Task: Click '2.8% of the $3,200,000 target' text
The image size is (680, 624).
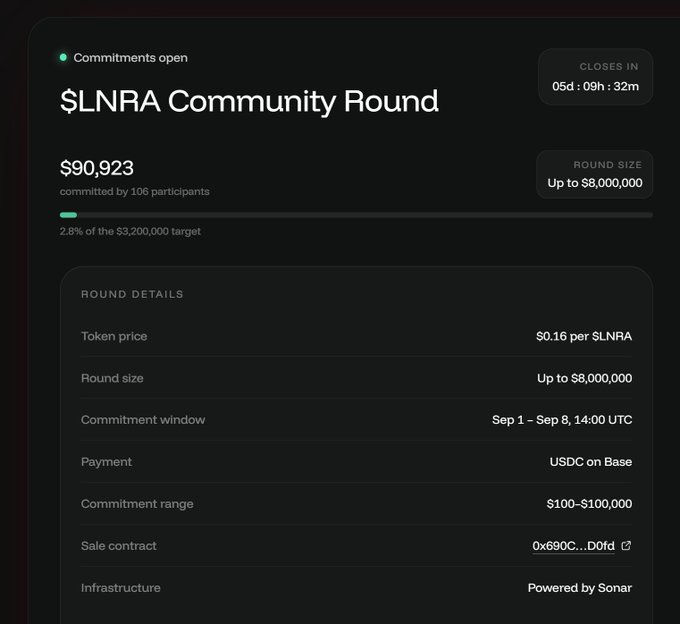Action: click(130, 232)
